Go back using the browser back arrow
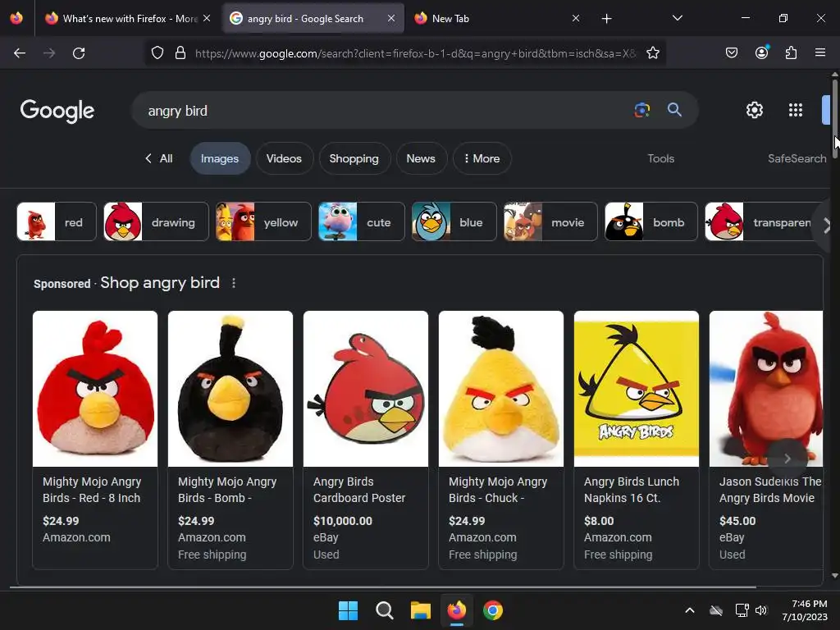840x630 pixels. 20,53
